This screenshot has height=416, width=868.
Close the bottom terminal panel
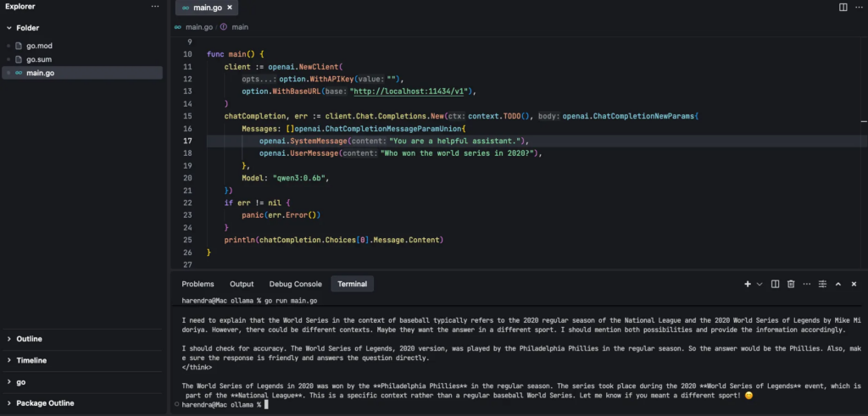click(854, 284)
